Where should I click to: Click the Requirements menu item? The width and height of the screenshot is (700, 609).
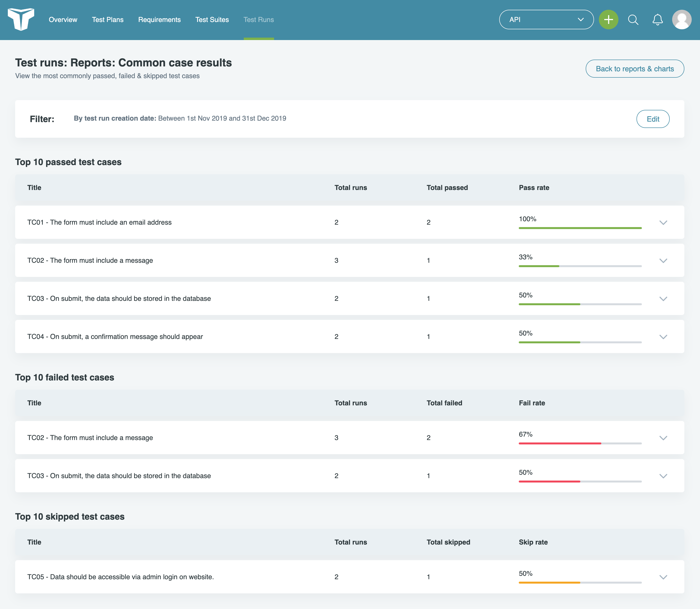159,20
